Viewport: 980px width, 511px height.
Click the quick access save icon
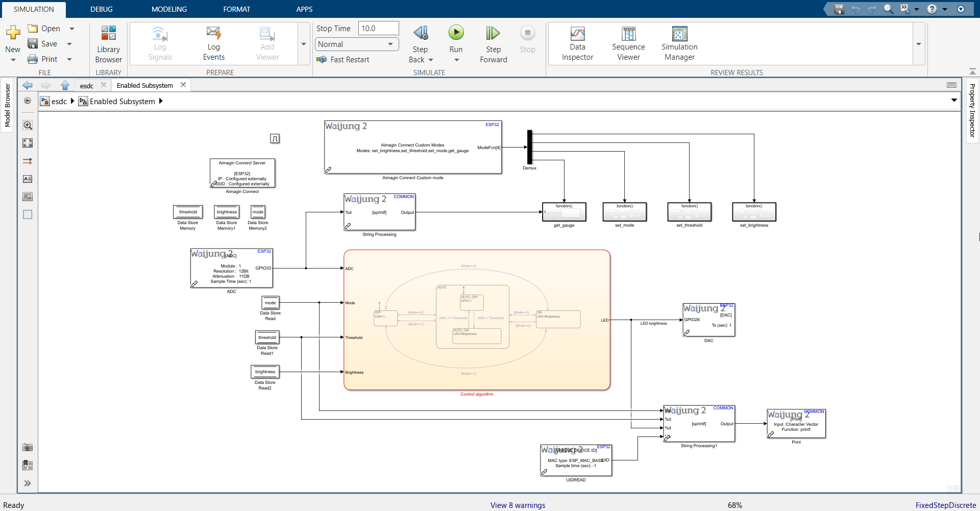839,9
